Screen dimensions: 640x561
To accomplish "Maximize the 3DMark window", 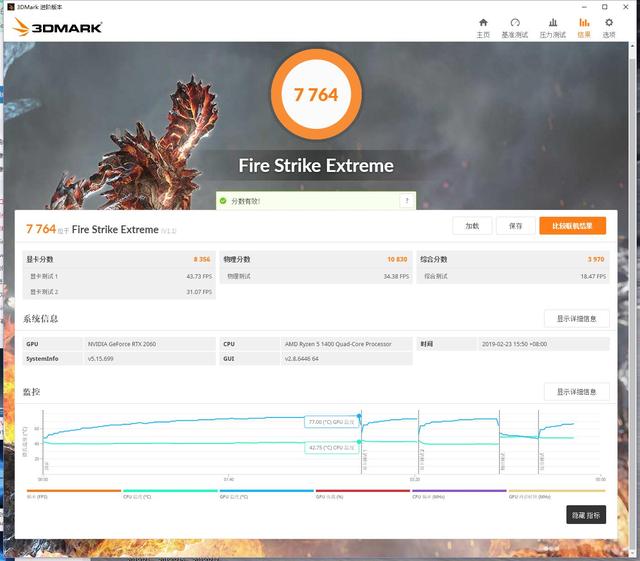I will click(604, 7).
